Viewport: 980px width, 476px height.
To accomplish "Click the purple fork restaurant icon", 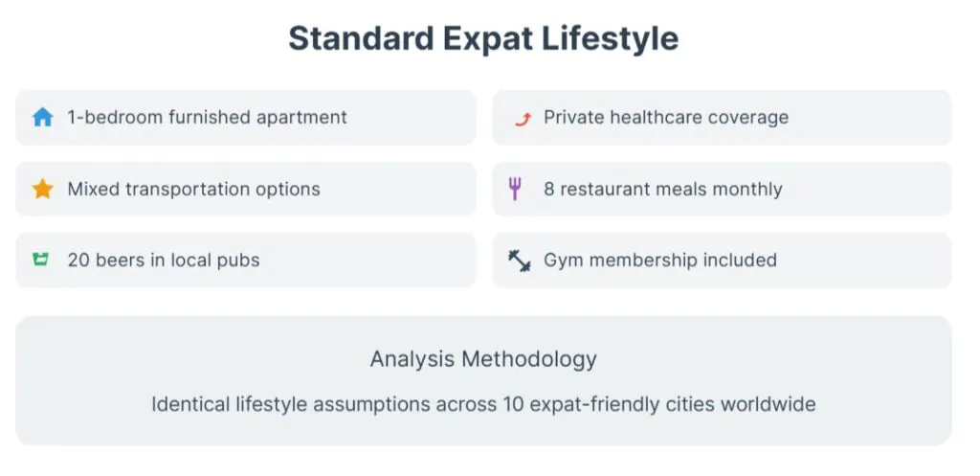I will 515,189.
